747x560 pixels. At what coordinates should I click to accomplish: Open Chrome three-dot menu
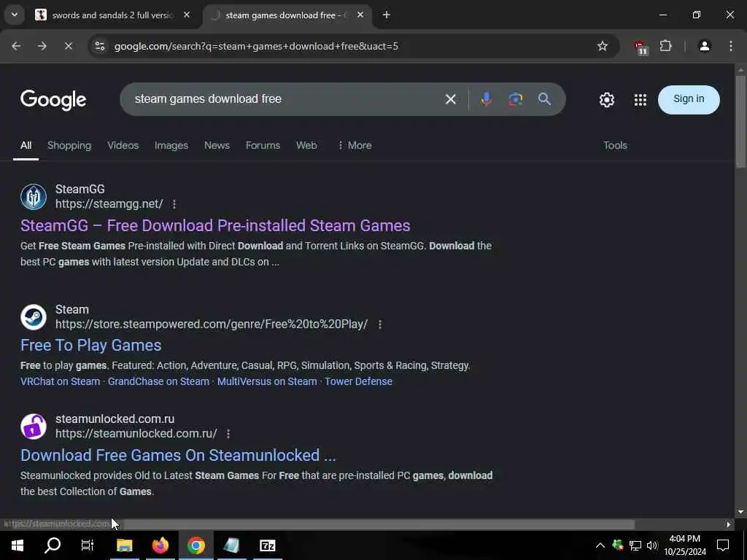[730, 46]
